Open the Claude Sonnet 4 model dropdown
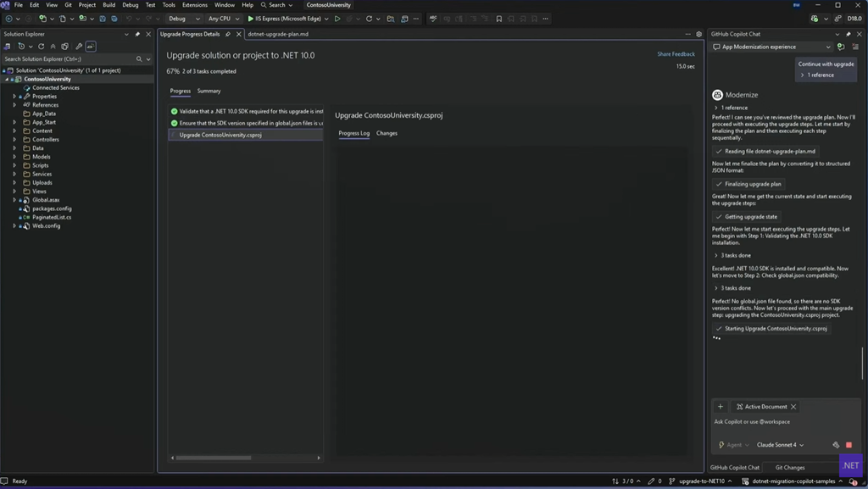Viewport: 868px width, 489px height. coord(780,445)
